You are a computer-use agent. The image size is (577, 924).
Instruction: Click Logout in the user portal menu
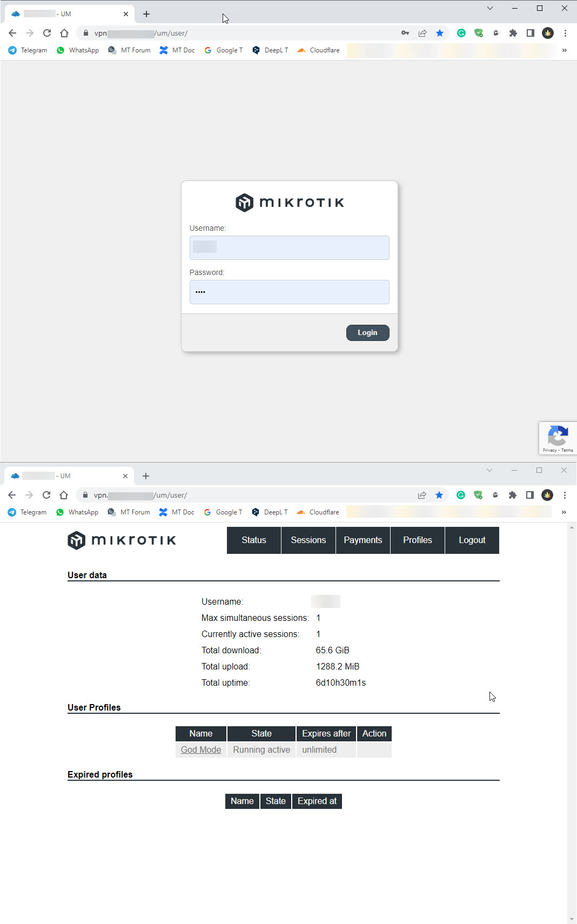click(472, 540)
